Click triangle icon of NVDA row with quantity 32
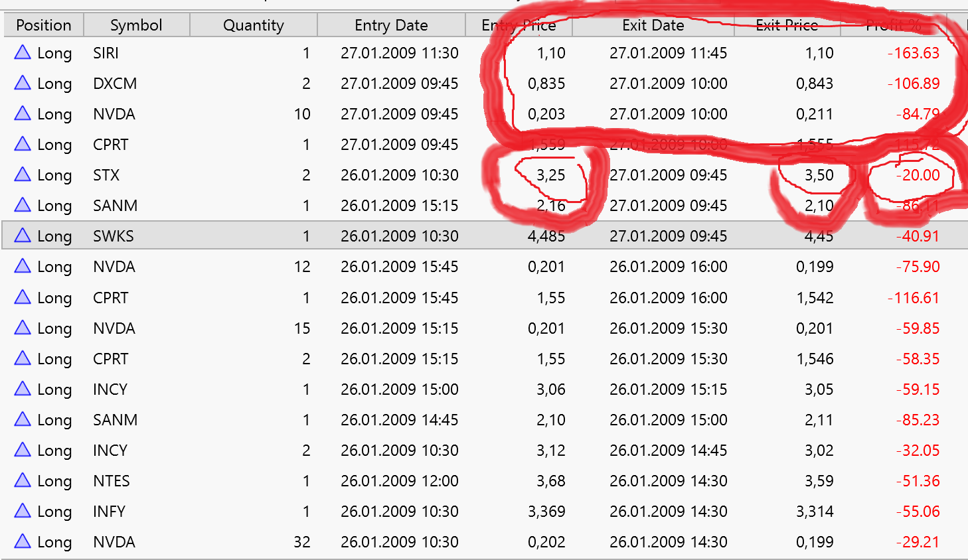Viewport: 968px width, 560px height. [x=23, y=541]
